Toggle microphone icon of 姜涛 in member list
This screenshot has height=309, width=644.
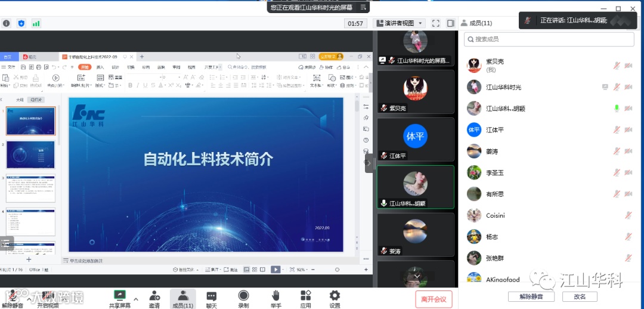(617, 151)
